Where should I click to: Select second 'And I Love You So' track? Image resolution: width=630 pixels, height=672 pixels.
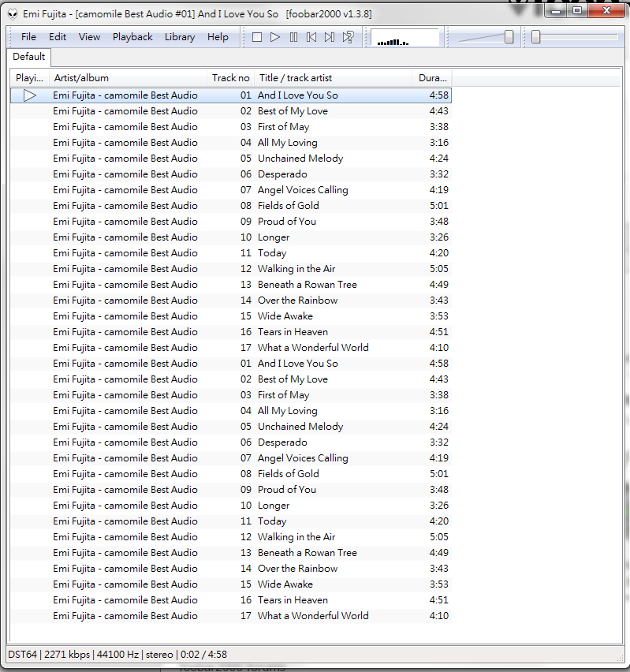[231, 364]
